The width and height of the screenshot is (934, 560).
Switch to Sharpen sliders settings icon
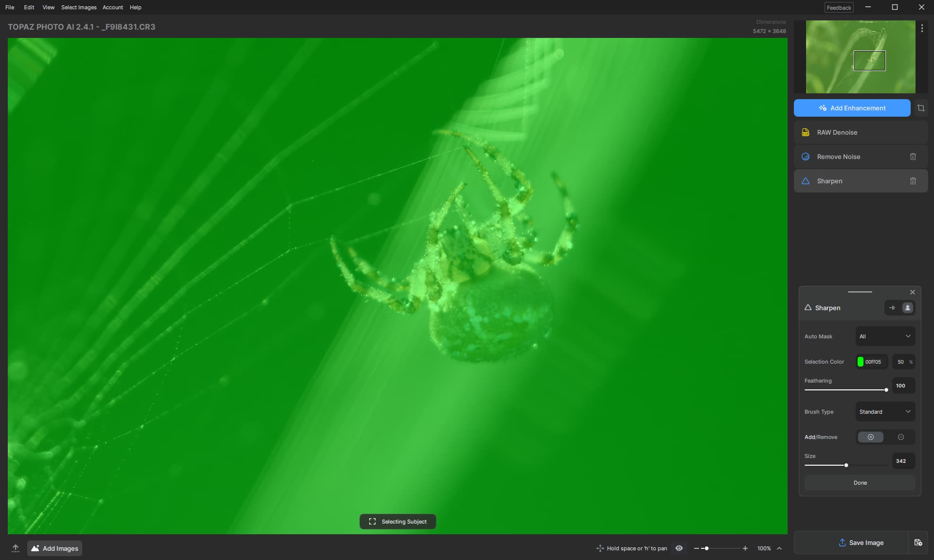click(892, 308)
